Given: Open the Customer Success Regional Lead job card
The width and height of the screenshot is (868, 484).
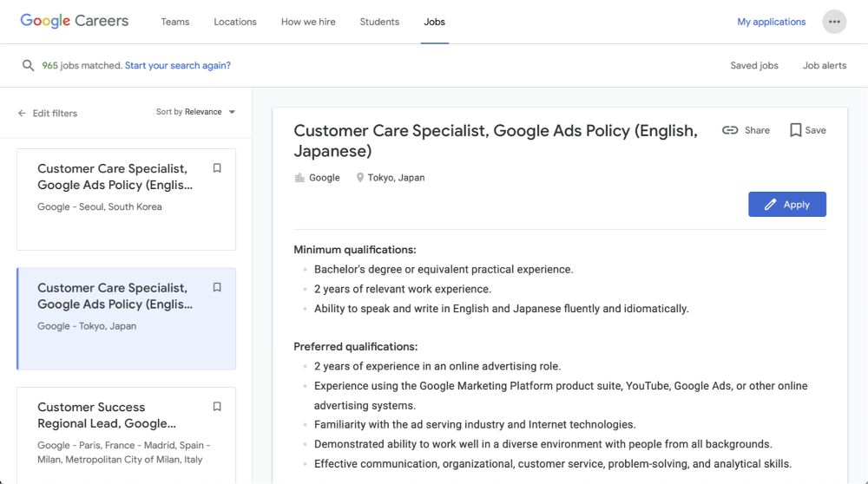Looking at the screenshot, I should pyautogui.click(x=126, y=435).
